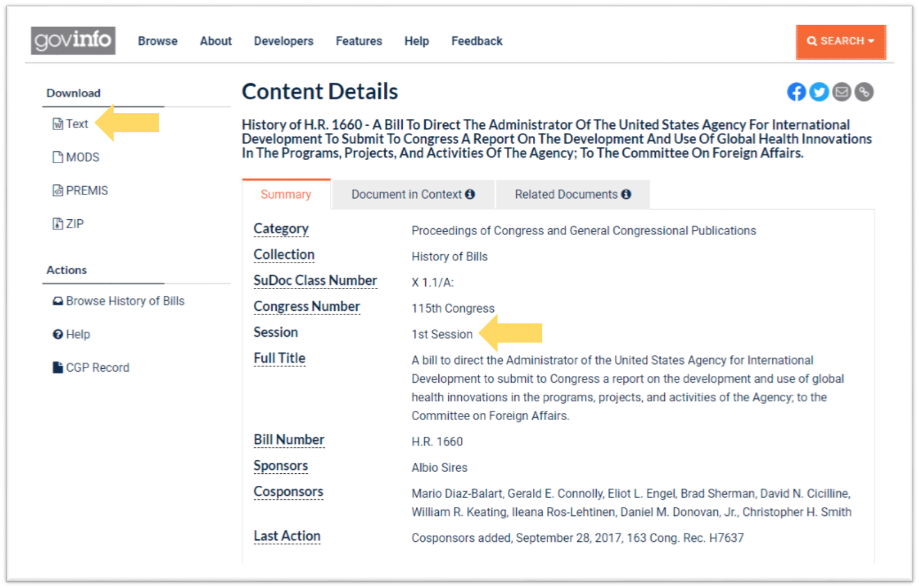Viewport: 919px width, 588px height.
Task: Download the MODS metadata file
Action: tap(82, 157)
